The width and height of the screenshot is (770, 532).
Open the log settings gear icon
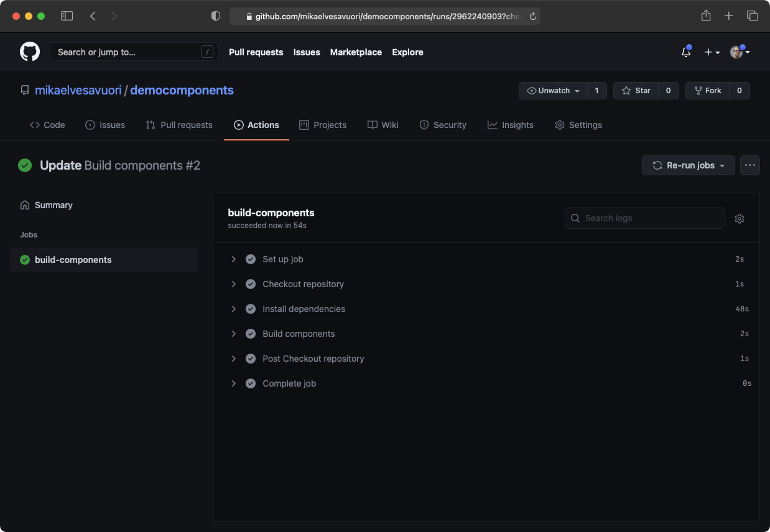740,219
